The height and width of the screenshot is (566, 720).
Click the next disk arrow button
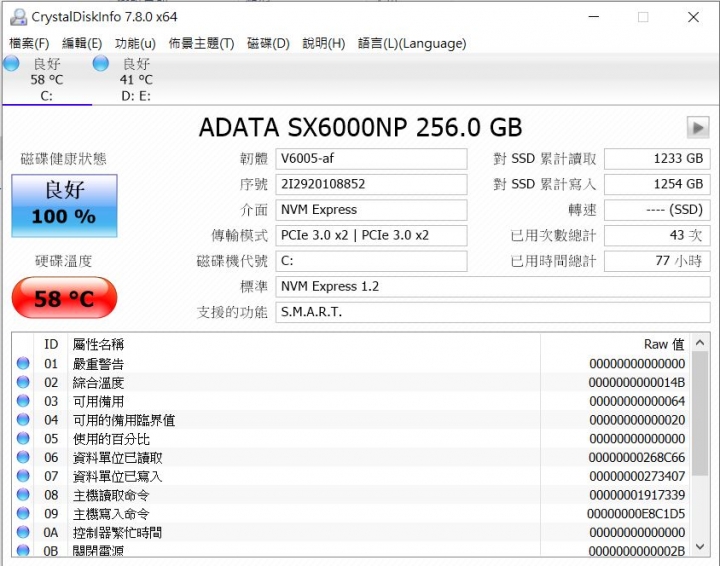(x=698, y=127)
